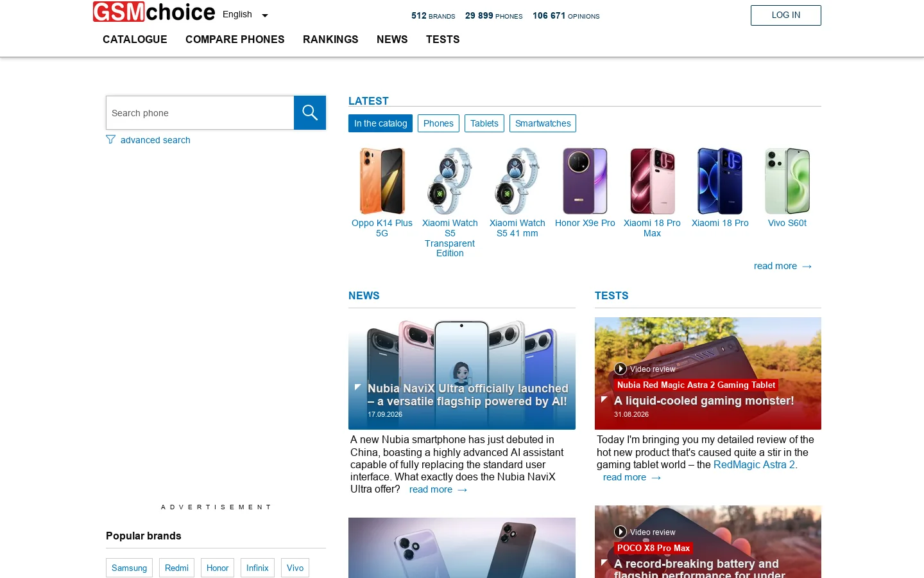The image size is (924, 578).
Task: Open the POCO X8 Pro Max label
Action: pos(653,548)
